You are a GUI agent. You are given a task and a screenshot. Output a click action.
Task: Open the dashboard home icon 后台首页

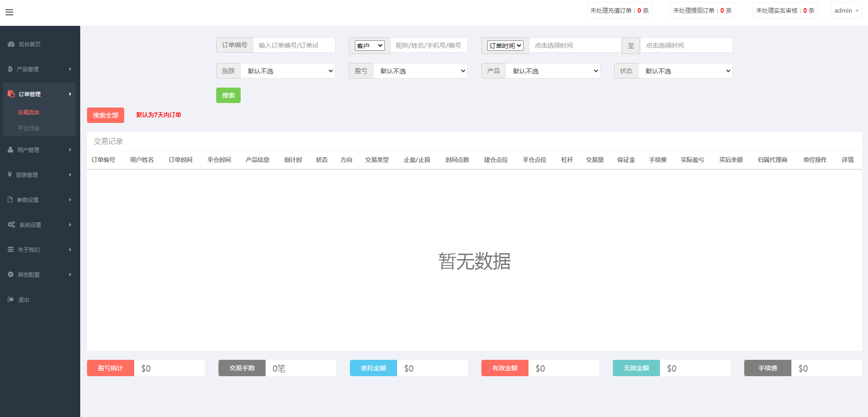(11, 44)
